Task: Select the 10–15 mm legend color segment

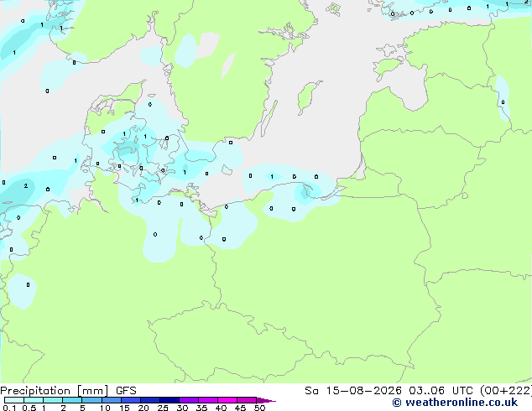Action: (112, 400)
